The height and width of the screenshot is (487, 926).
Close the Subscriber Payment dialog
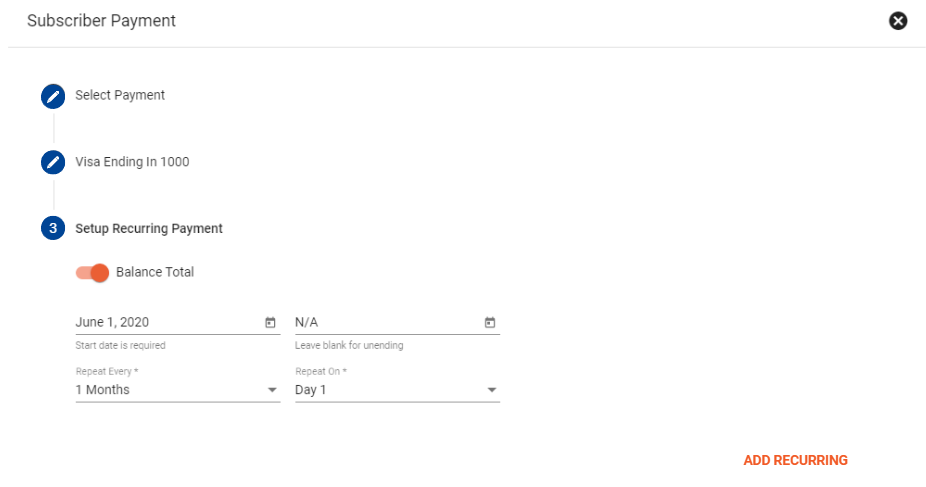coord(898,21)
